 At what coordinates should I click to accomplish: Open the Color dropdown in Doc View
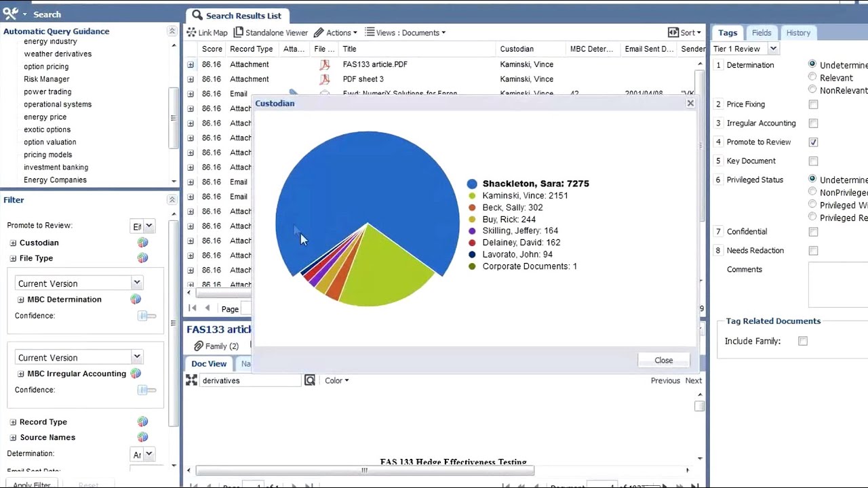point(336,381)
